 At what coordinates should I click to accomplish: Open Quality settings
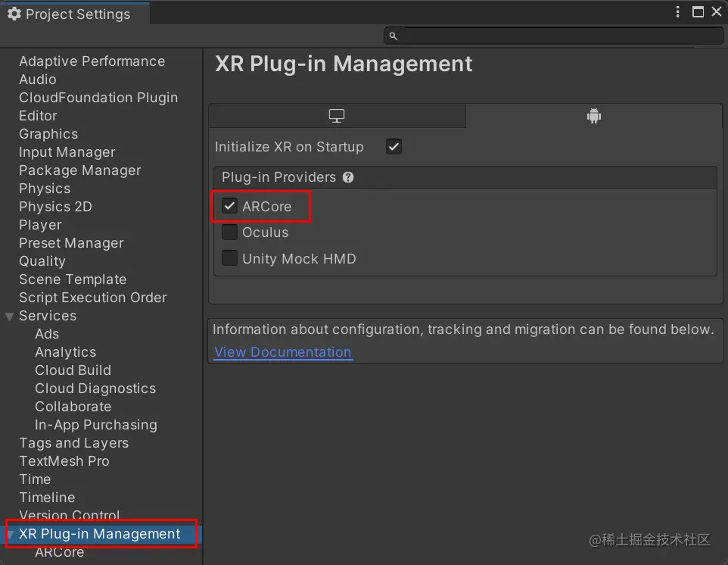click(42, 261)
